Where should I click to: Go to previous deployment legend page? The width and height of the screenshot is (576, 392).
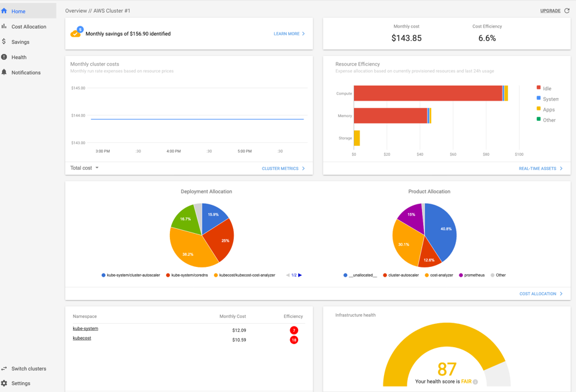[288, 275]
